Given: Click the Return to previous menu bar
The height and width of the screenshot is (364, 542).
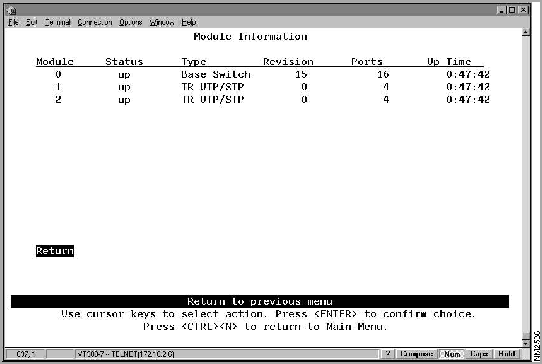Looking at the screenshot, I should [x=260, y=301].
